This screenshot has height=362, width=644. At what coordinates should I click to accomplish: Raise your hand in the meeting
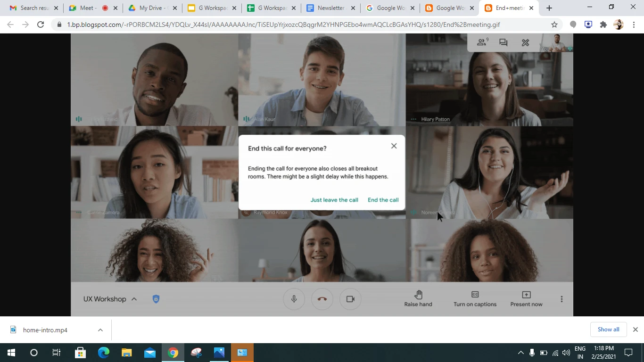pyautogui.click(x=418, y=299)
